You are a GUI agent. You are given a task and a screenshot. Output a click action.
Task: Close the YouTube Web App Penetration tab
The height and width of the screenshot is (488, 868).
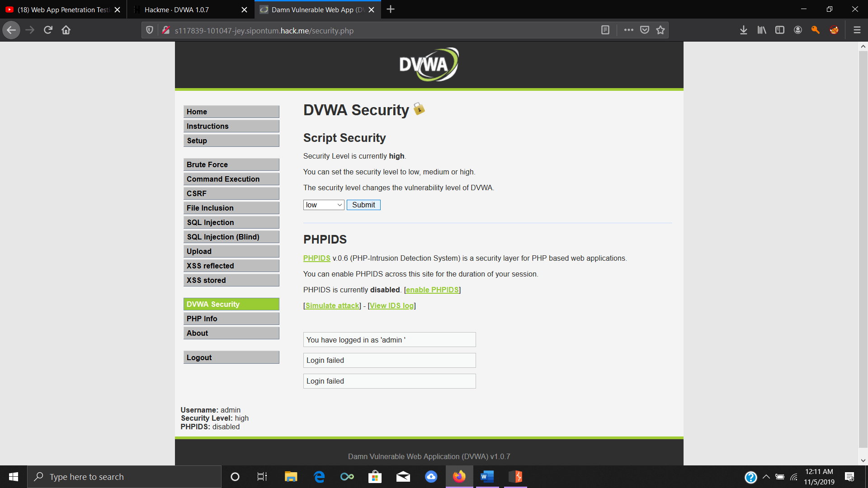click(x=118, y=9)
